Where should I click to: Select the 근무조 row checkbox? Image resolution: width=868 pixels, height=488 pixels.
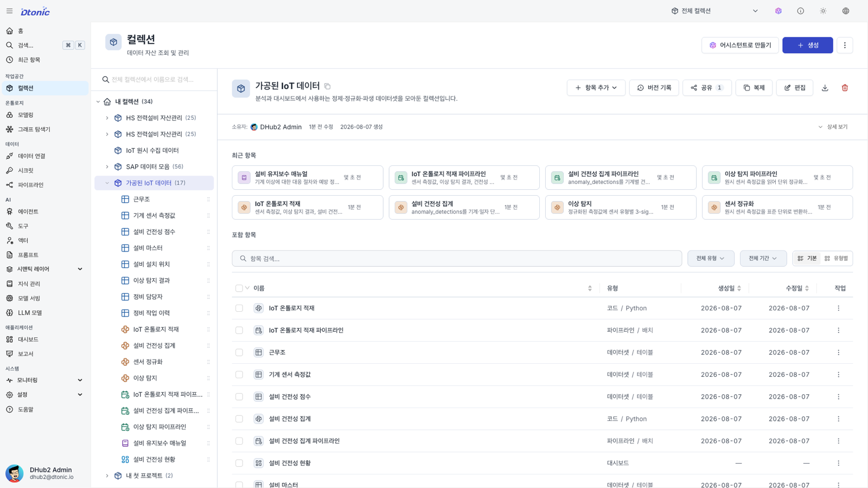click(239, 352)
